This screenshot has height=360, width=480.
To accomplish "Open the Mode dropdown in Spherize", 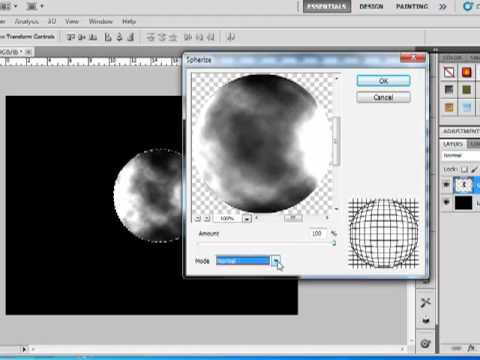I will [276, 261].
